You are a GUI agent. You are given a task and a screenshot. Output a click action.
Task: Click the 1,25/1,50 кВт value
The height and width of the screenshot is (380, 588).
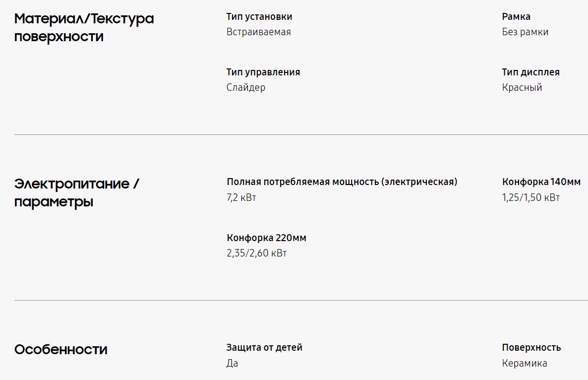tap(530, 197)
